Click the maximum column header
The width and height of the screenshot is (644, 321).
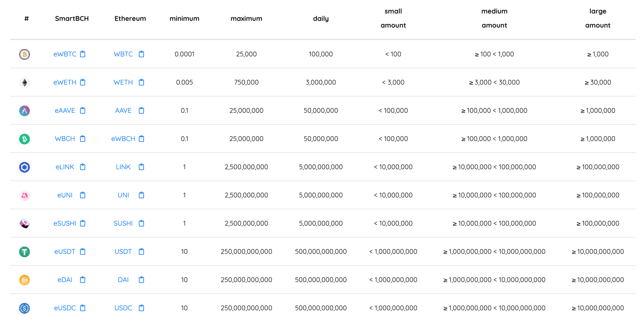pos(246,19)
